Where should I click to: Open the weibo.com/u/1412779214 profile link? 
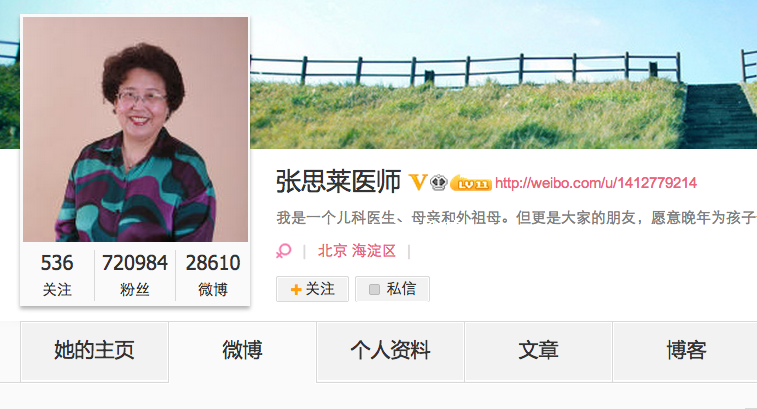(596, 183)
